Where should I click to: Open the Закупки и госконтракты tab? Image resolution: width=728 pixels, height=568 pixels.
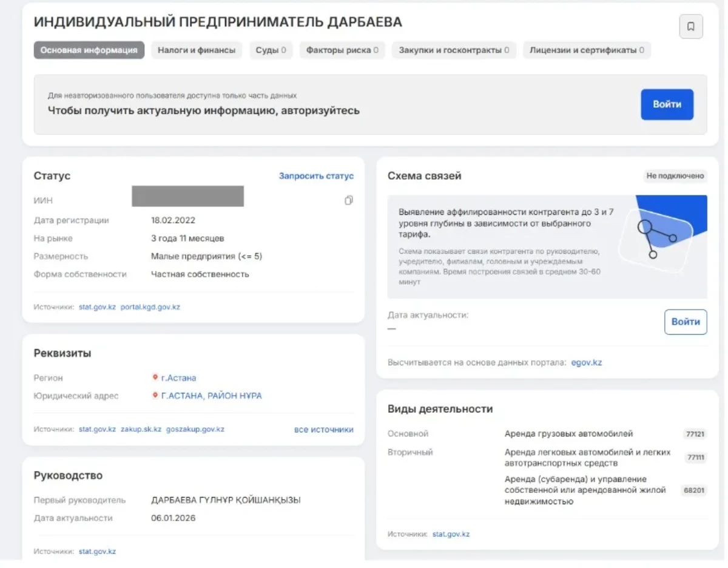pos(454,50)
